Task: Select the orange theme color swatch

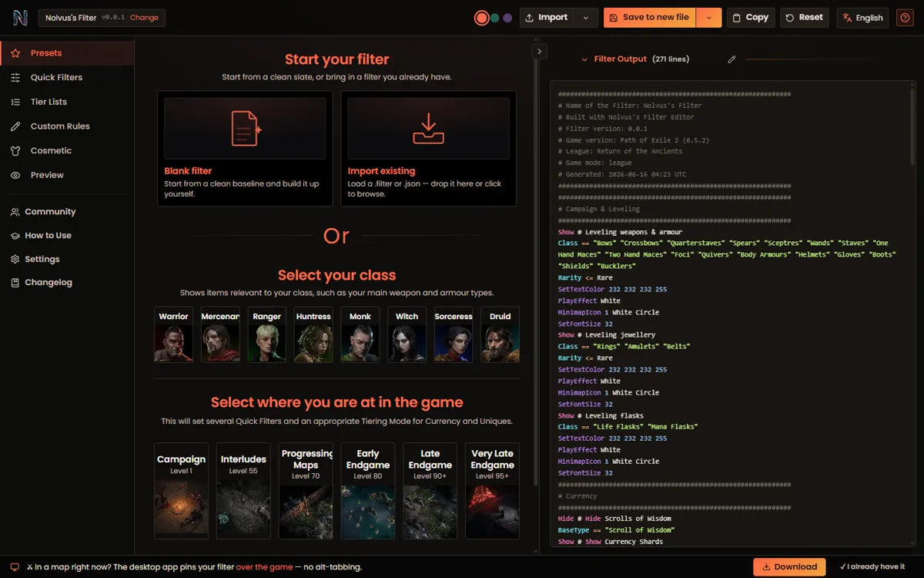Action: [x=482, y=18]
